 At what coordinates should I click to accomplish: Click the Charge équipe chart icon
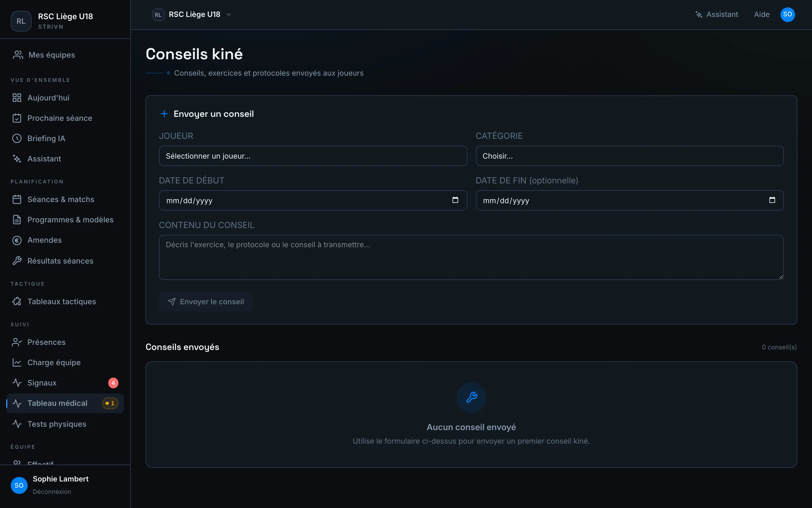(x=17, y=363)
